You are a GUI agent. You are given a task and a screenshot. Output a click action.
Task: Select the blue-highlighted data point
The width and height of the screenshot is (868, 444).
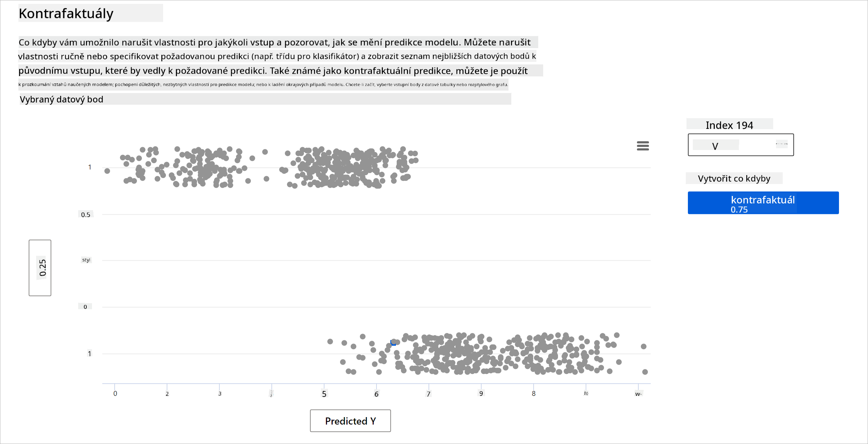393,342
